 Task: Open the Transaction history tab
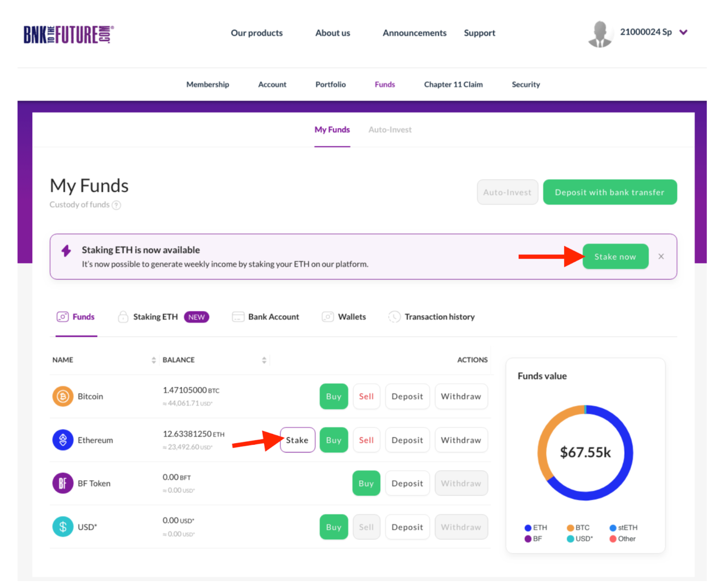click(x=431, y=317)
